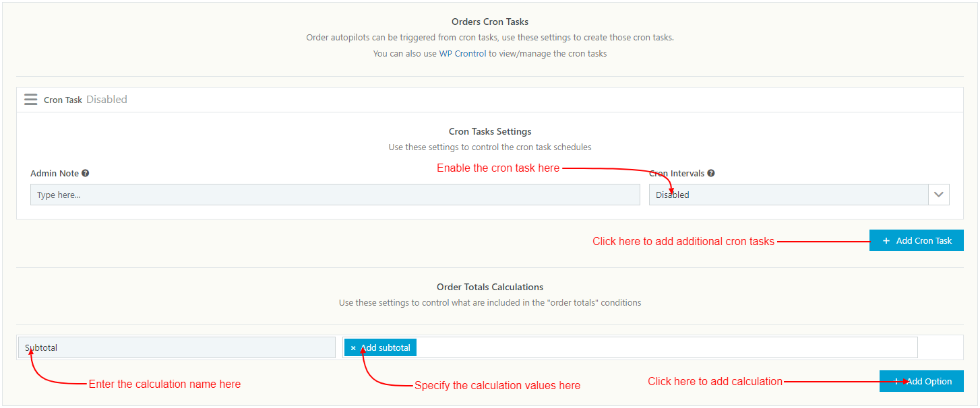Click the 'Order Totals Calculations' heading
This screenshot has height=408, width=980.
coord(490,287)
